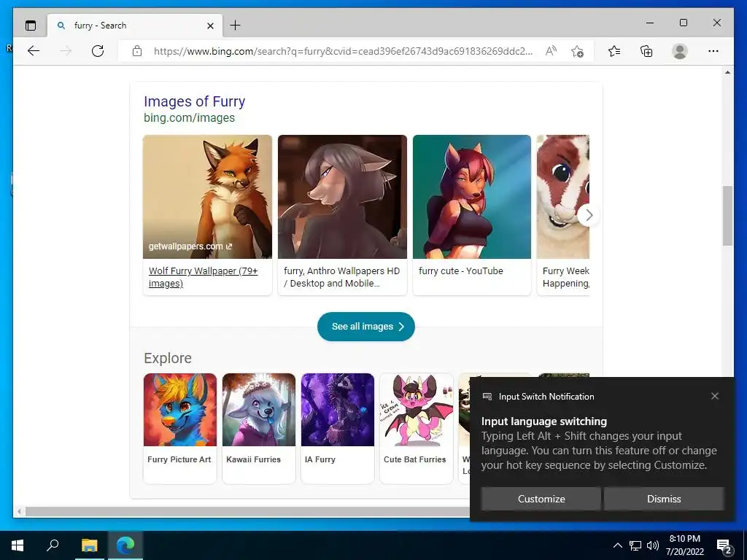Select the furry - Search tab
The image size is (747, 560).
pyautogui.click(x=134, y=26)
